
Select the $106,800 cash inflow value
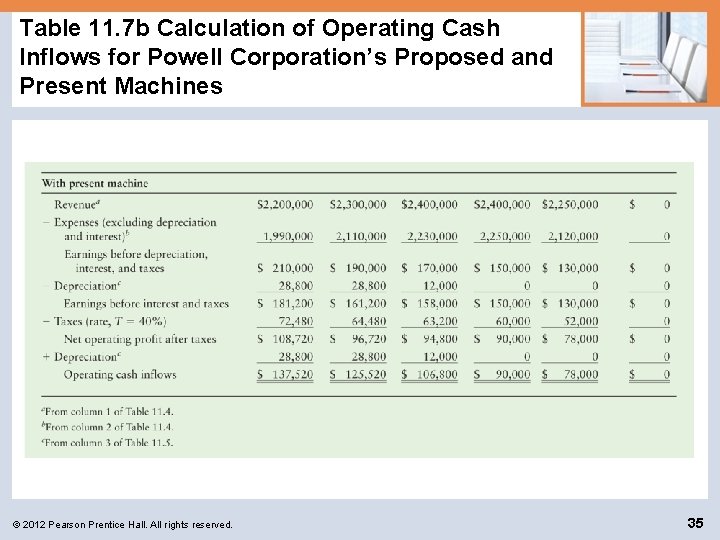pos(429,375)
